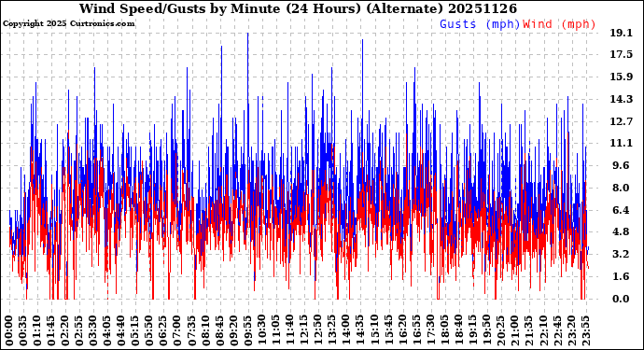The image size is (644, 350).
Task: Click the 07:00 time axis label
Action: pyautogui.click(x=178, y=330)
